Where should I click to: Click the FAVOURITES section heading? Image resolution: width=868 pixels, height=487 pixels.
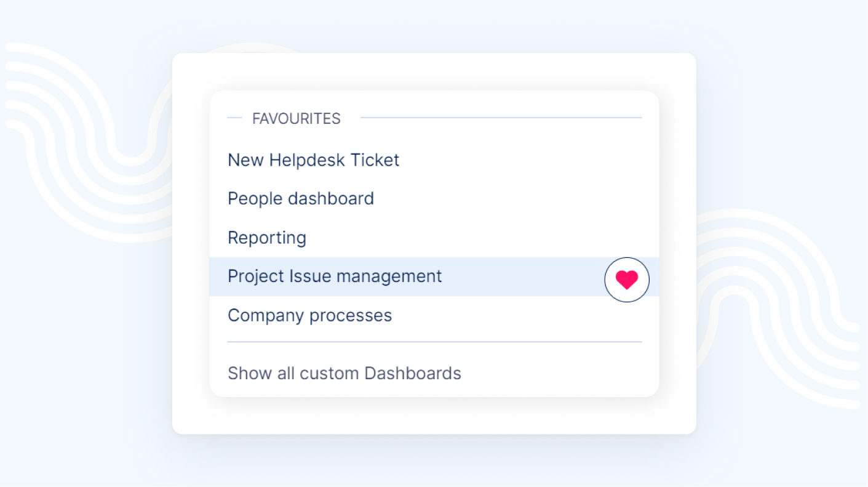point(297,119)
